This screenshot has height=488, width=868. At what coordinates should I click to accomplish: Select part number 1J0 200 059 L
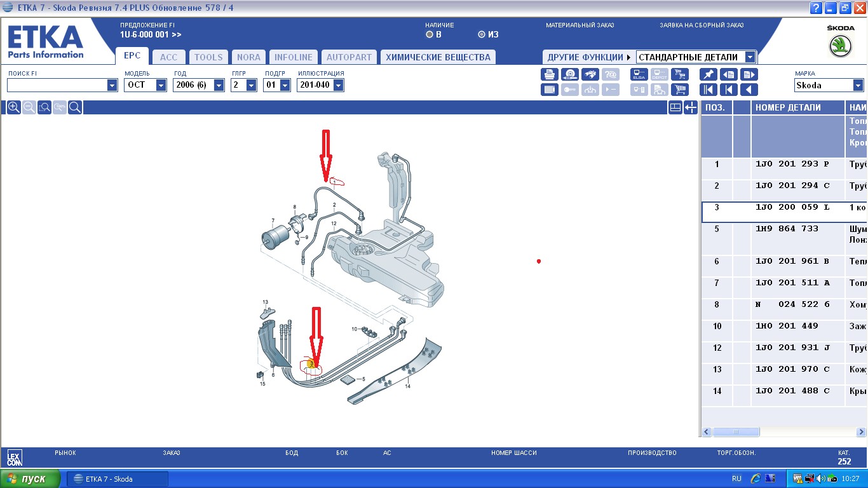792,207
